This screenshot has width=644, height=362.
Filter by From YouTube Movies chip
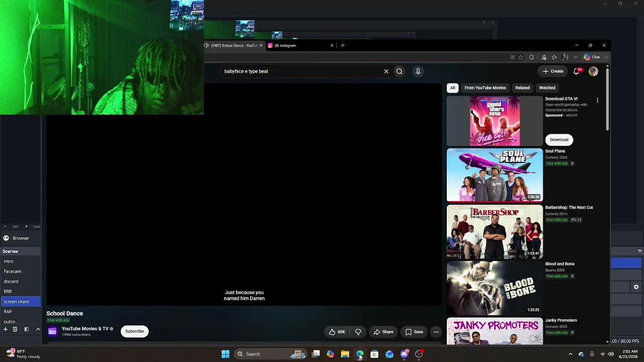[x=485, y=88]
